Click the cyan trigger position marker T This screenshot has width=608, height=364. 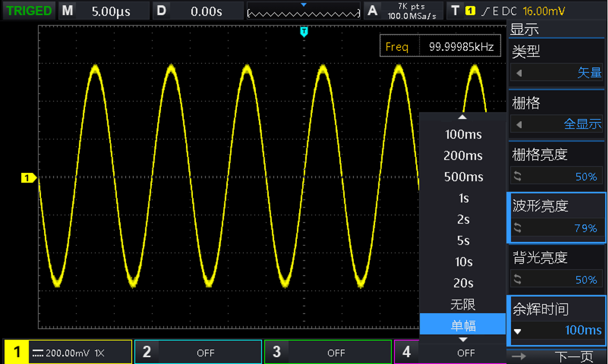coord(304,31)
